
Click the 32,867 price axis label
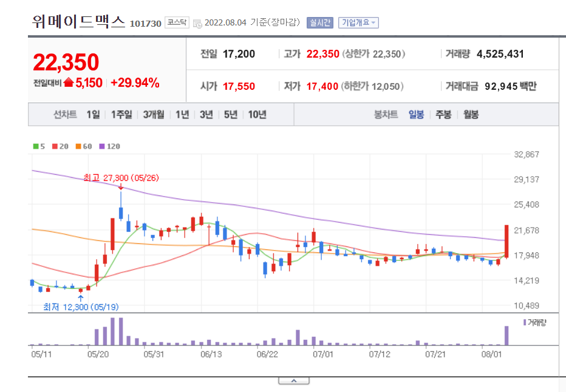click(527, 154)
